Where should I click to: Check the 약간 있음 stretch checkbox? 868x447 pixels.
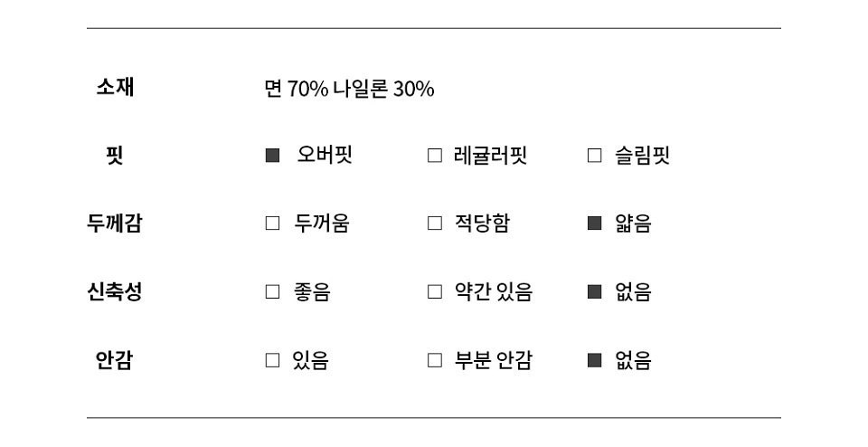(434, 292)
